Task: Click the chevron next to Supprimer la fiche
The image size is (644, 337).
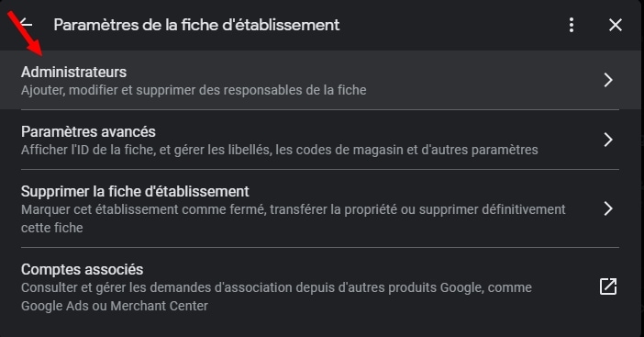Action: [608, 208]
